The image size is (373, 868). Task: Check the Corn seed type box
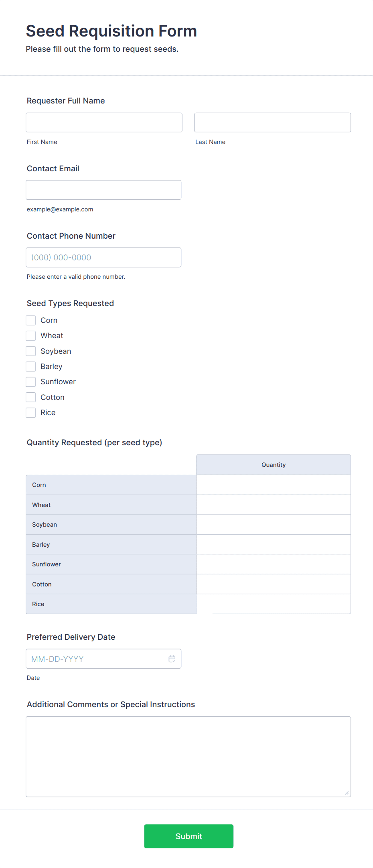[31, 320]
